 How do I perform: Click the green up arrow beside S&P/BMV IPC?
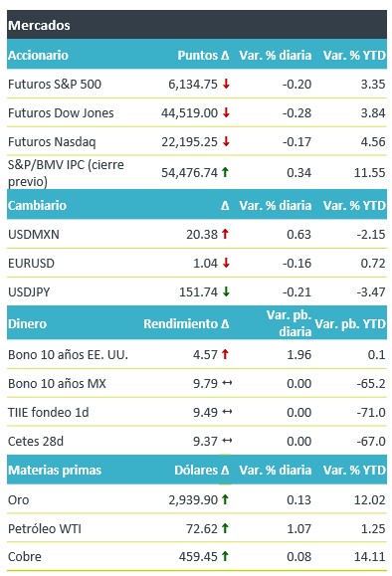(225, 172)
